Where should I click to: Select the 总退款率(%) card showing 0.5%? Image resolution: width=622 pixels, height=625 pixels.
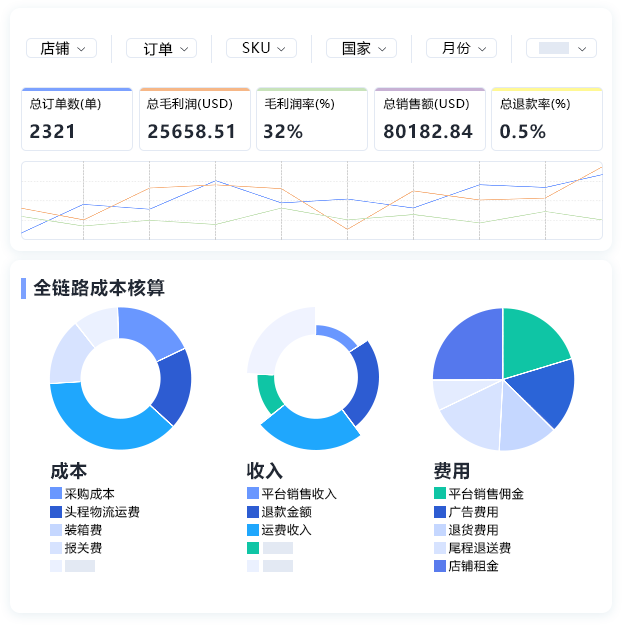pos(547,119)
